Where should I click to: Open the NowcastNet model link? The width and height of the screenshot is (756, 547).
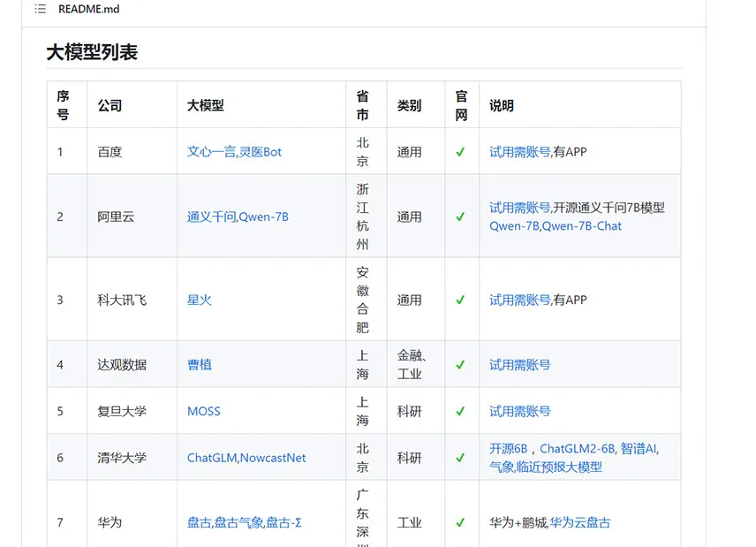(x=273, y=458)
